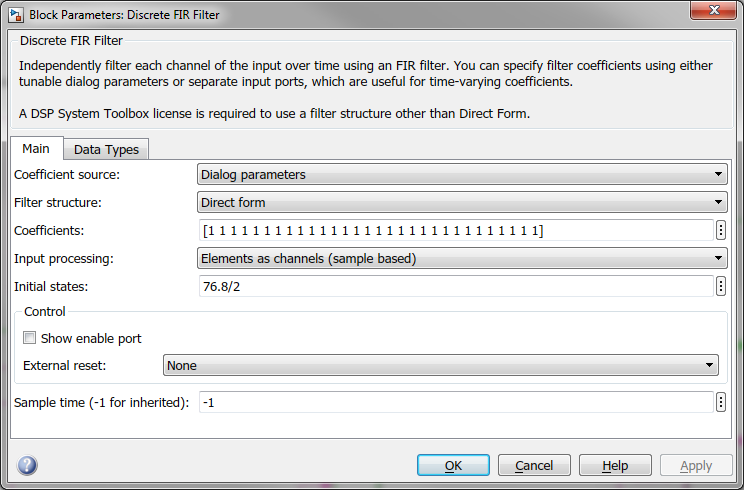Click the Help button

tap(615, 465)
